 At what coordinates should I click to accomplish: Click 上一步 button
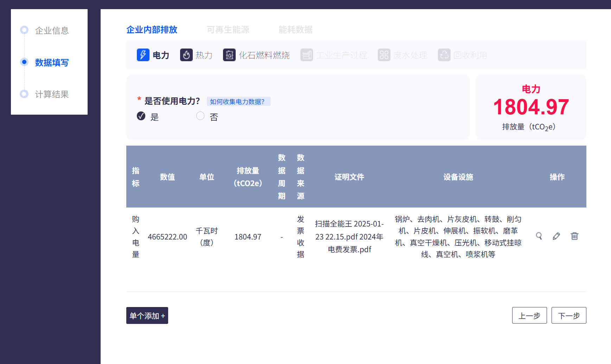[529, 315]
